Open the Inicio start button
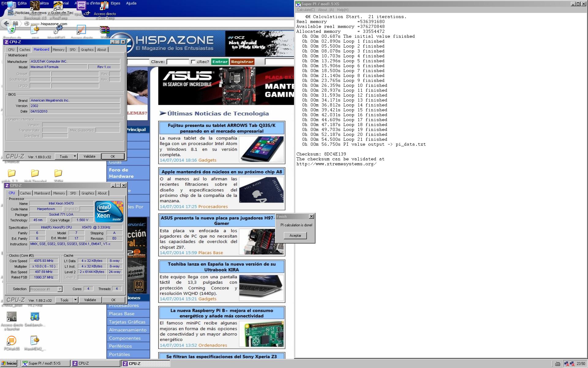The height and width of the screenshot is (368, 588). click(x=9, y=363)
